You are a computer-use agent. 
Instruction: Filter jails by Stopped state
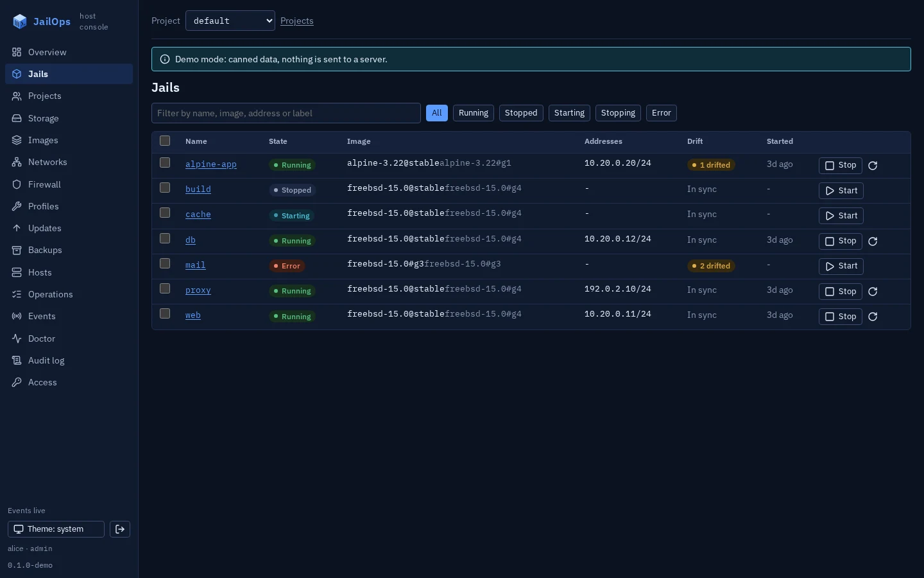point(521,113)
